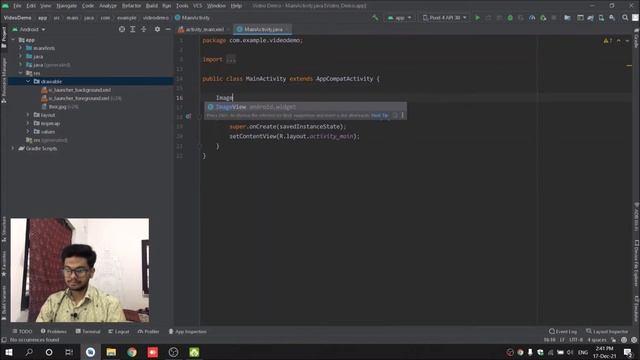Open the Profiler tool window

[149, 331]
